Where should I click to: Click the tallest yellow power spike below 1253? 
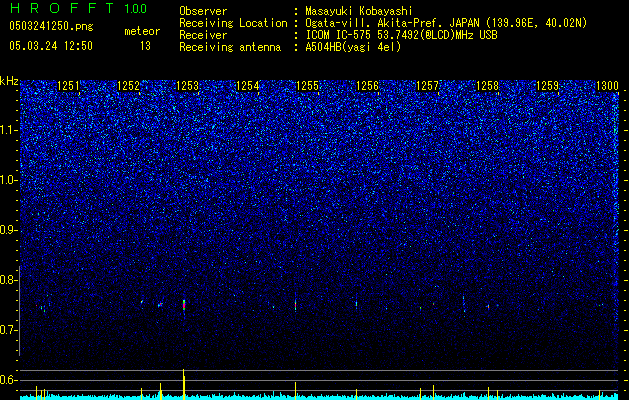click(184, 384)
